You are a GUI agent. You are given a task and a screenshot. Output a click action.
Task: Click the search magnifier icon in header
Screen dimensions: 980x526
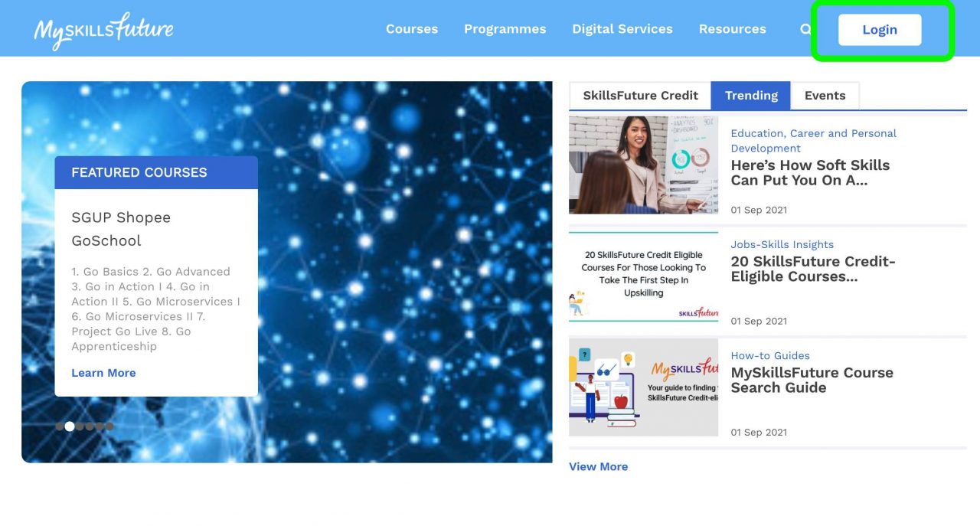(x=805, y=30)
